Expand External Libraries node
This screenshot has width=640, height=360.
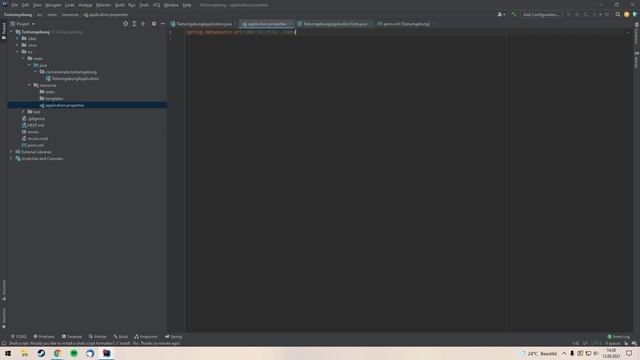tap(11, 152)
